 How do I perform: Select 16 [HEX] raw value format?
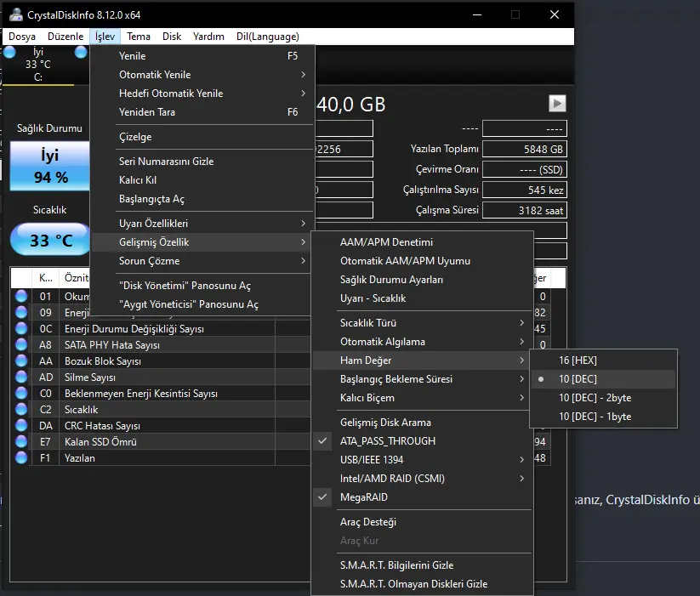pos(603,360)
